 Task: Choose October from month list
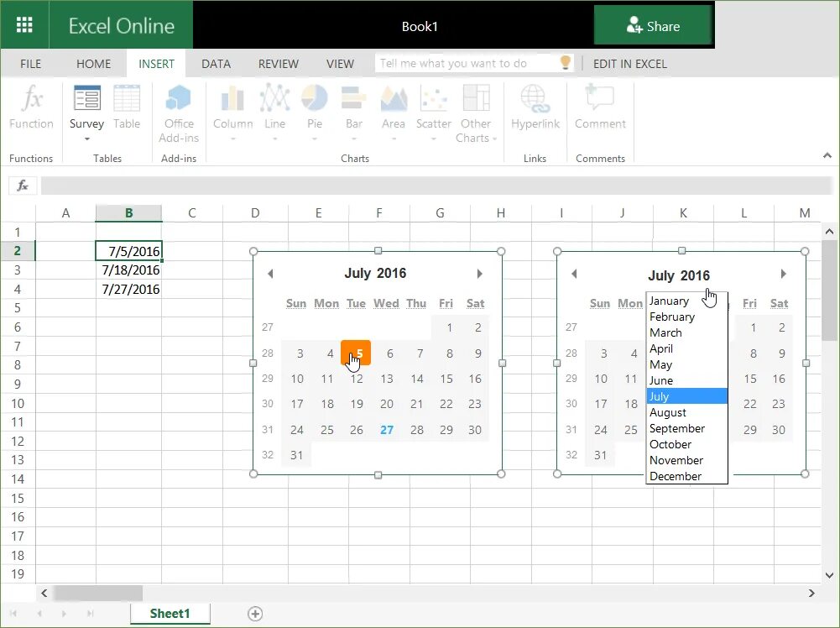pyautogui.click(x=686, y=445)
